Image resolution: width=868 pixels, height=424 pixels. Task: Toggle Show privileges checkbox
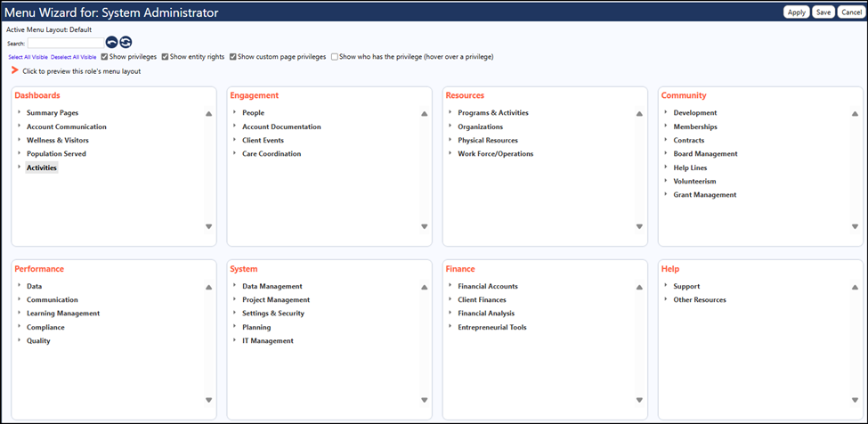[105, 56]
